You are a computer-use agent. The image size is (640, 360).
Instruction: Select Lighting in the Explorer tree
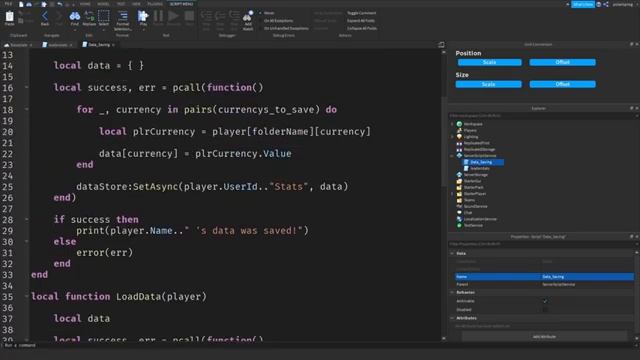pos(471,137)
